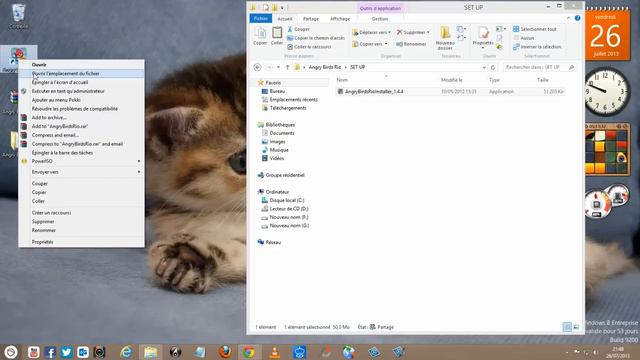The height and width of the screenshot is (360, 640).
Task: Choose Propriétés in the context menu
Action: tap(81, 242)
